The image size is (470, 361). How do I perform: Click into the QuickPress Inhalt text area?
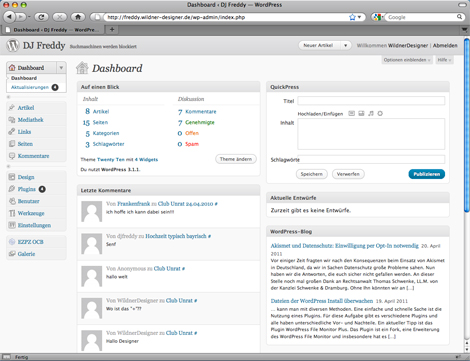(371, 134)
